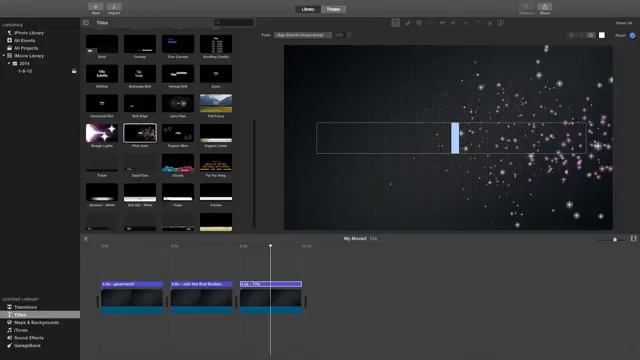Click the Titles browser scrollbar
The width and height of the screenshot is (640, 360).
254,173
